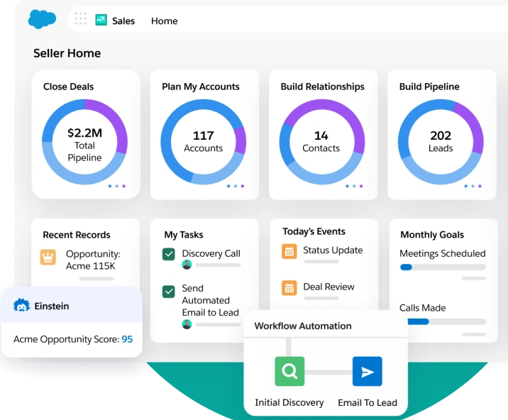Click the Deal Review calendar icon
This screenshot has height=420, width=508.
(x=289, y=288)
